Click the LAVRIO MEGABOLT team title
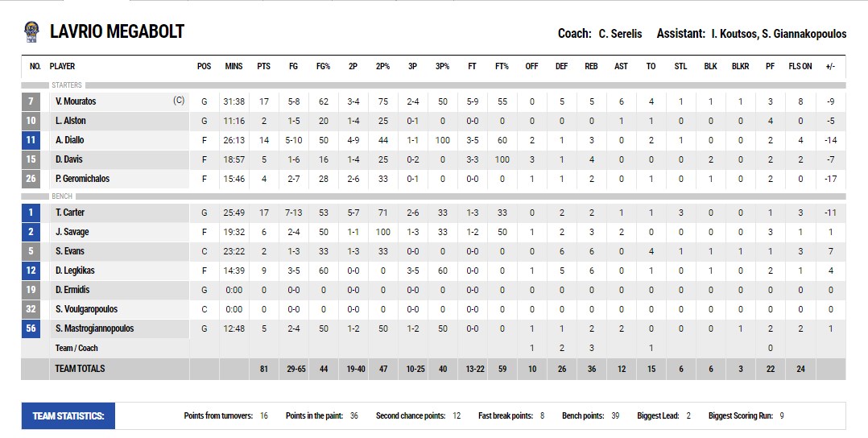 pos(117,31)
